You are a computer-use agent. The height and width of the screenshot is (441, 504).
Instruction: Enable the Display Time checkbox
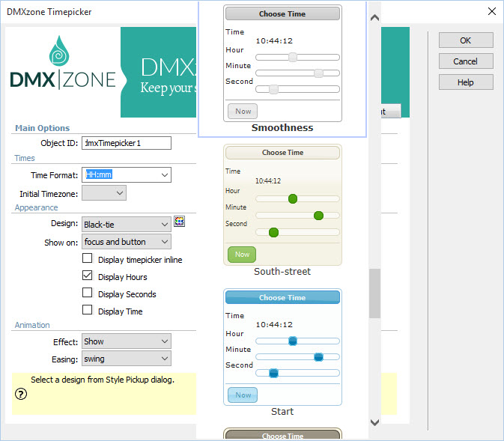click(x=88, y=310)
